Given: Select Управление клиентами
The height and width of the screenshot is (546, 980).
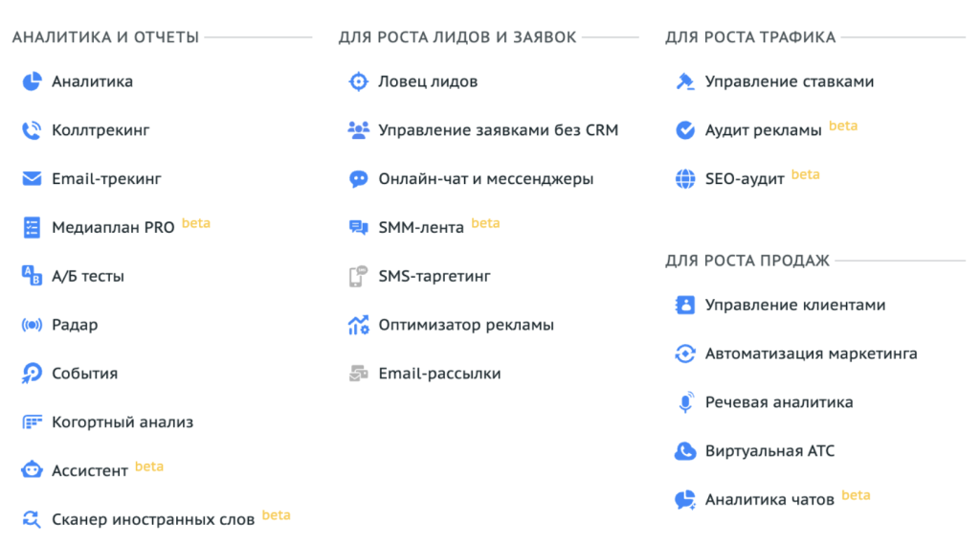Looking at the screenshot, I should point(795,306).
